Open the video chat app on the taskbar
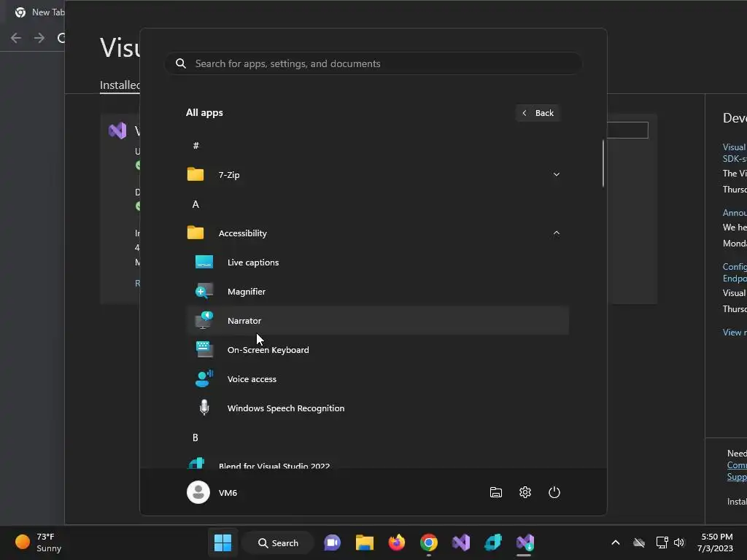The width and height of the screenshot is (747, 560). point(332,542)
